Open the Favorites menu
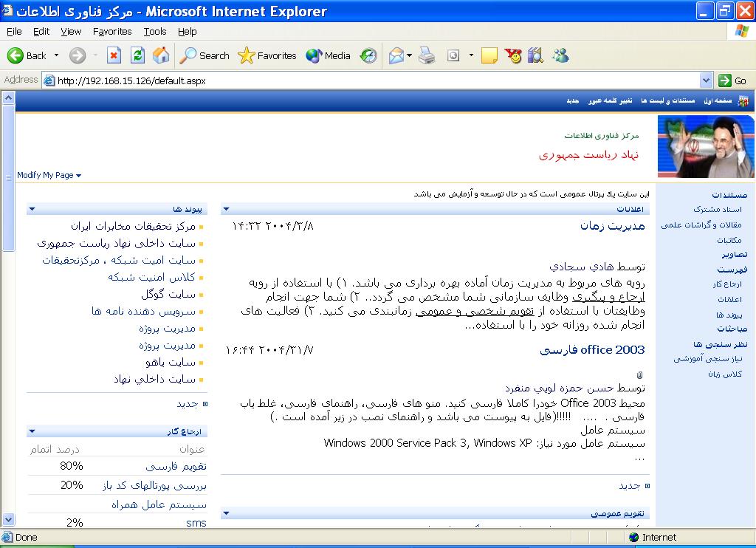 tap(112, 31)
